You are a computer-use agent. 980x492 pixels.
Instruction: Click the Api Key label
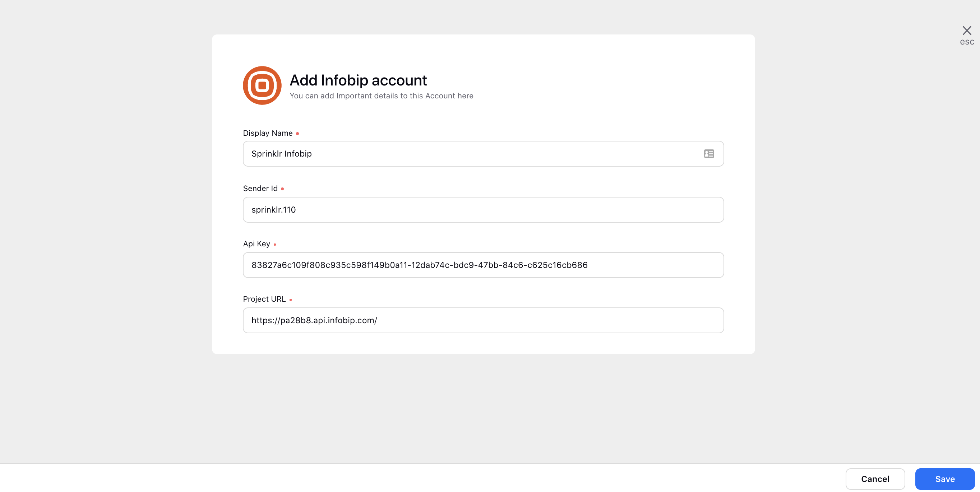[x=256, y=244]
